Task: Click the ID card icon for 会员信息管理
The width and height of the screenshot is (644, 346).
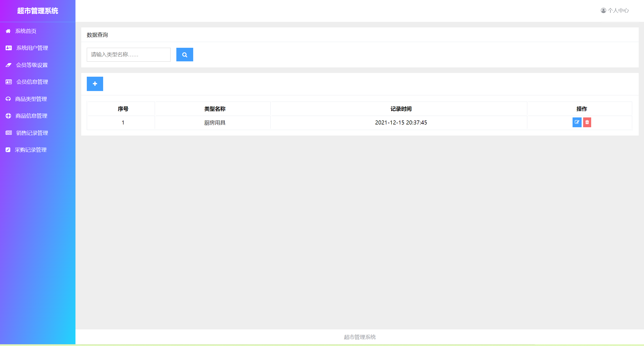Action: coord(9,82)
